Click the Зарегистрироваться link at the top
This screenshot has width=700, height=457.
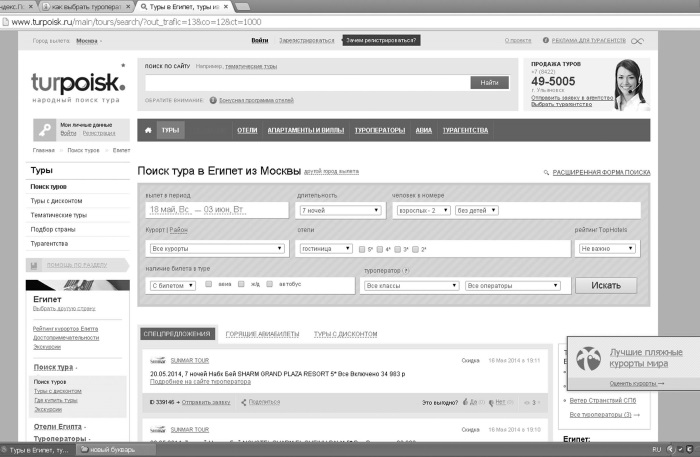[x=307, y=41]
